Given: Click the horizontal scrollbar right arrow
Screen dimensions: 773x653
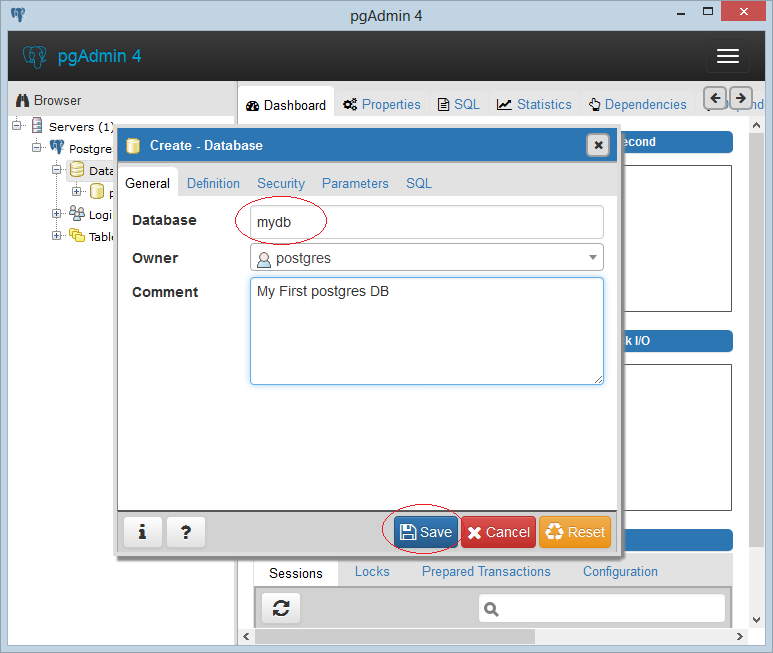Looking at the screenshot, I should [739, 636].
